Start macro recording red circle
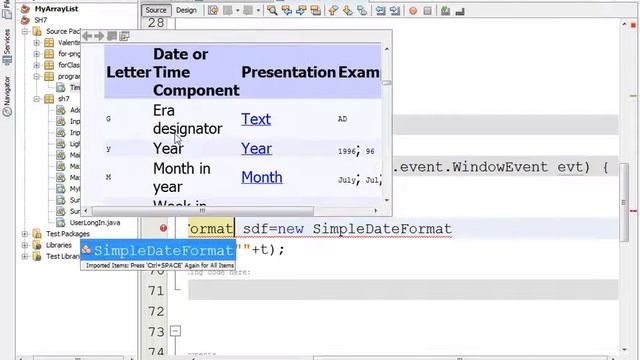 tap(413, 11)
